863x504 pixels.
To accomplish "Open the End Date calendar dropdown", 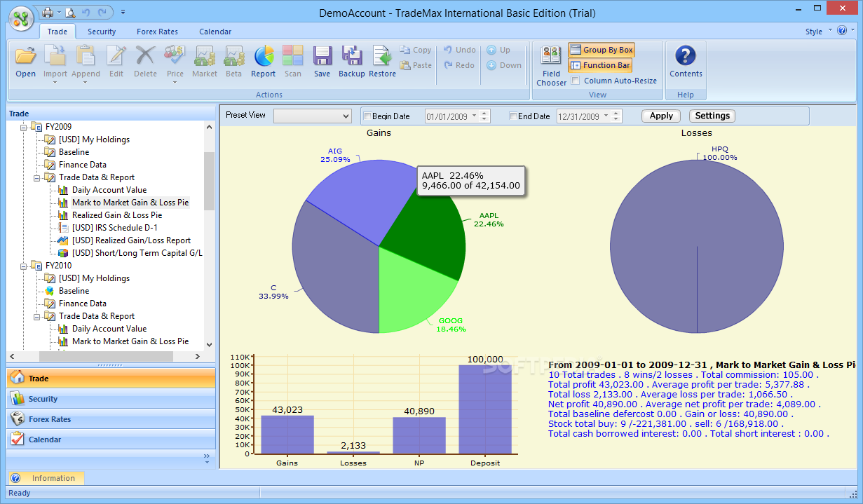I will point(606,116).
